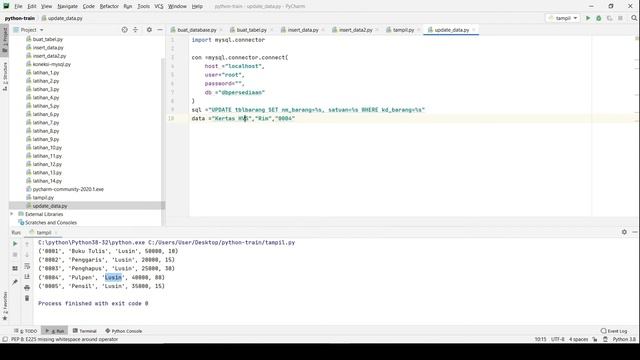640x360 pixels.
Task: Click the collapse all icon in Project panel
Action: [x=136, y=30]
